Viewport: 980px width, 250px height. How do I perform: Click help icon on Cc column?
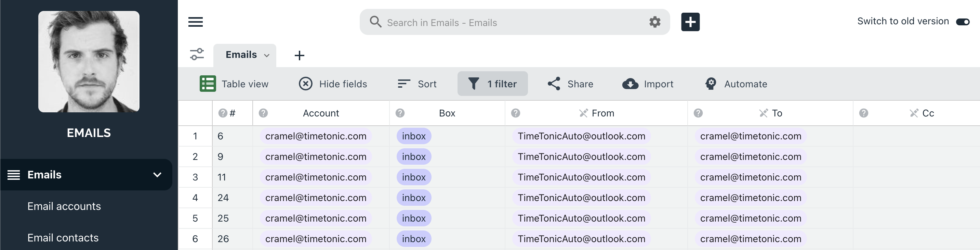864,113
